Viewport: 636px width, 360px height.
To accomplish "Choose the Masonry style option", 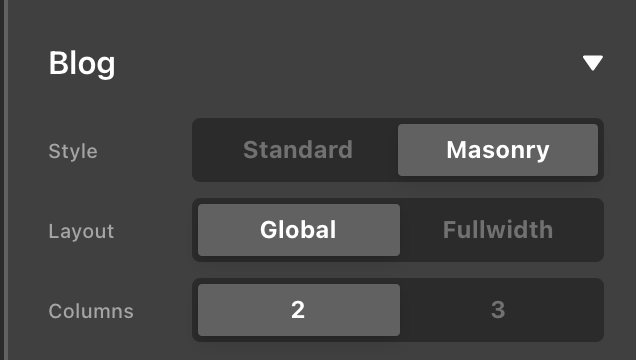I will pos(498,150).
